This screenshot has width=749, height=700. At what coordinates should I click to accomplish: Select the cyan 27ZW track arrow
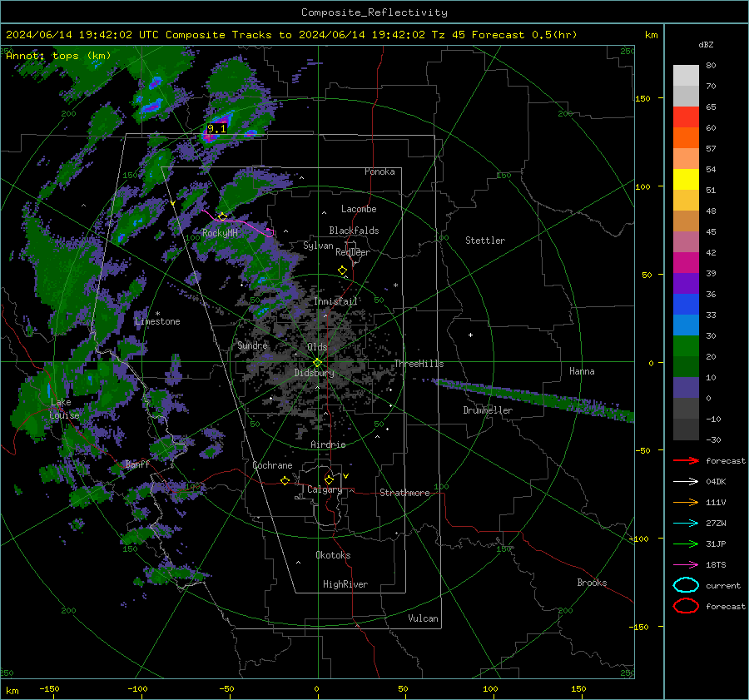[686, 524]
